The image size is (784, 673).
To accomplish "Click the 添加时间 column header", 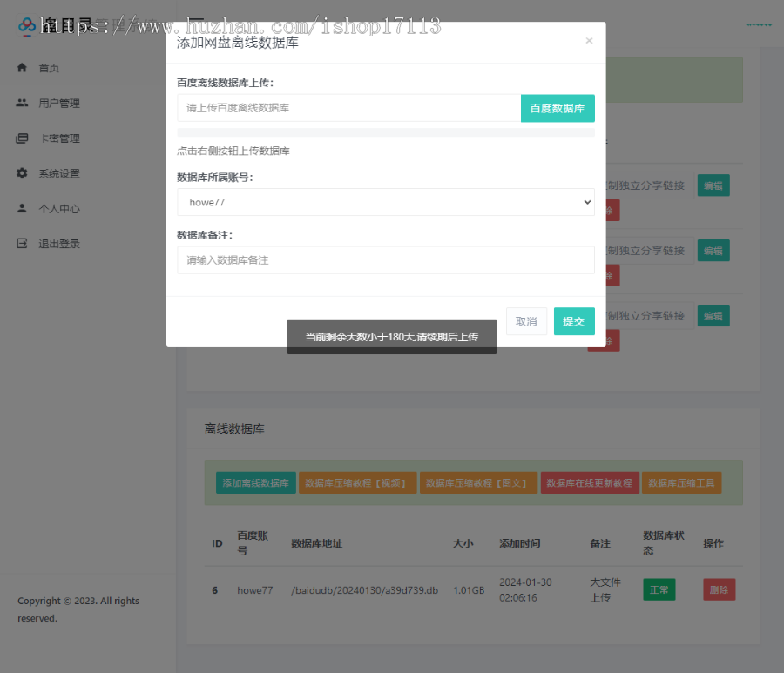I will (x=519, y=543).
